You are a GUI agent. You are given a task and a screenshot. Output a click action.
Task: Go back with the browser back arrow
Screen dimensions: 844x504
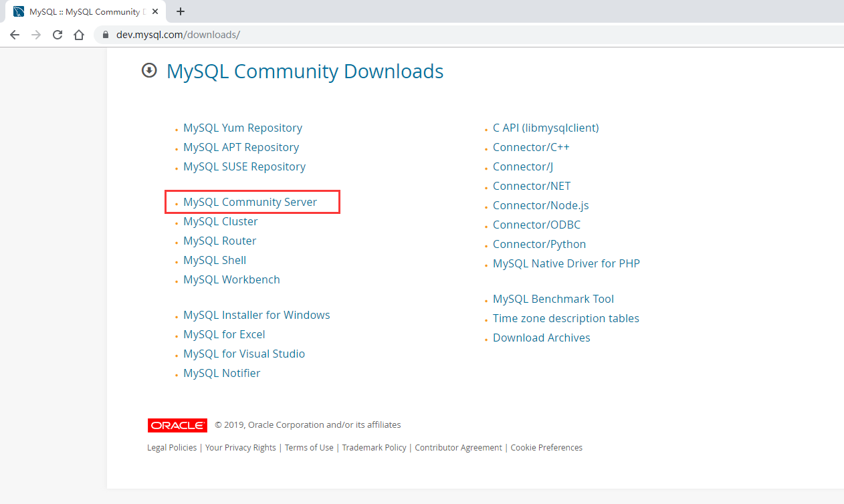click(x=15, y=35)
